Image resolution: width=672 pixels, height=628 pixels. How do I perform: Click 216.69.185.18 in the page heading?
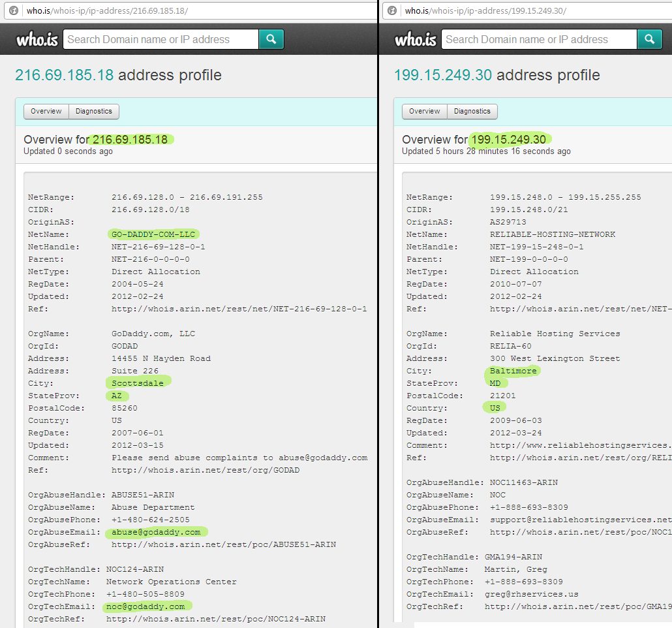pyautogui.click(x=65, y=75)
